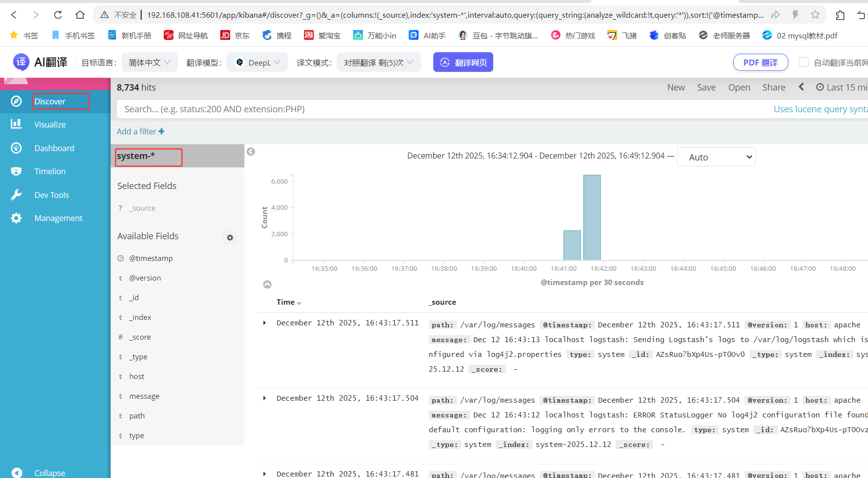Click Open in the top menu
868x478 pixels.
click(x=739, y=87)
